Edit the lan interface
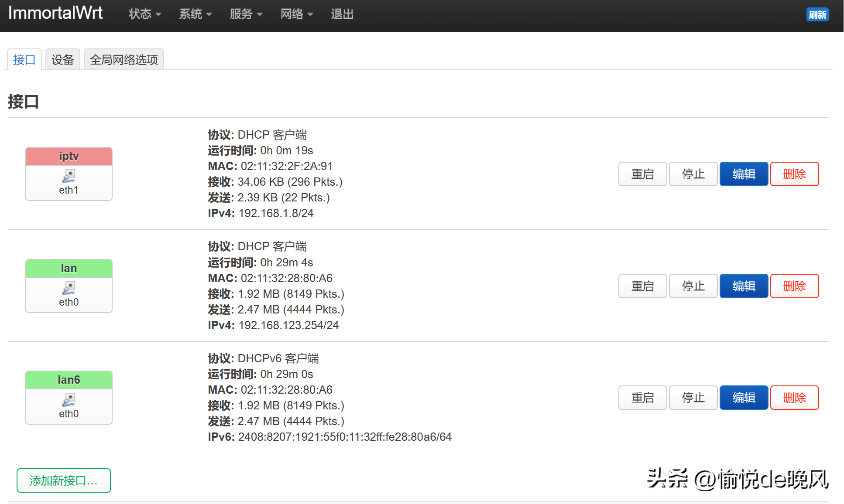 coord(744,286)
